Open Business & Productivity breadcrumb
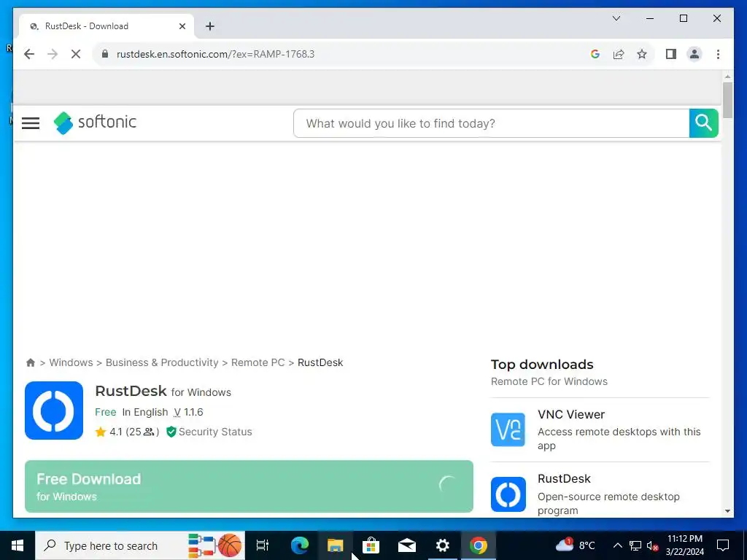This screenshot has width=747, height=560. click(x=162, y=362)
